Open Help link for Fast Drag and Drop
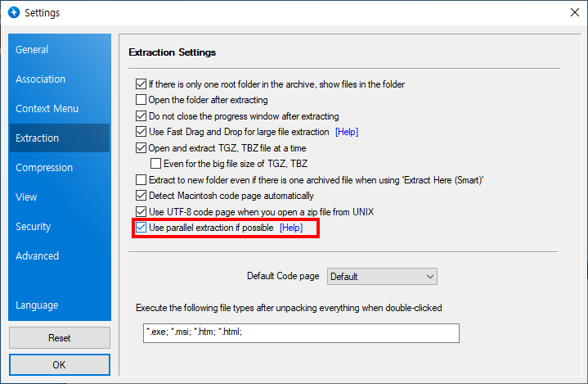 (347, 132)
